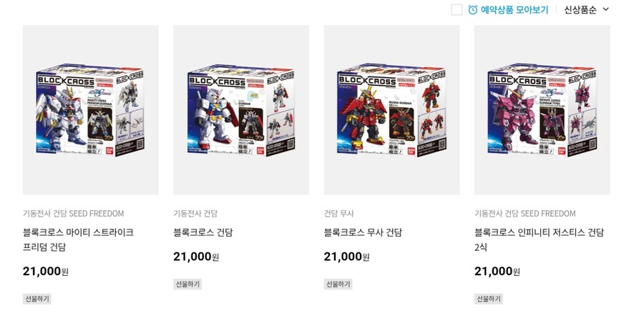644x323 pixels.
Task: Open the 신상품순 sort dropdown
Action: (586, 10)
